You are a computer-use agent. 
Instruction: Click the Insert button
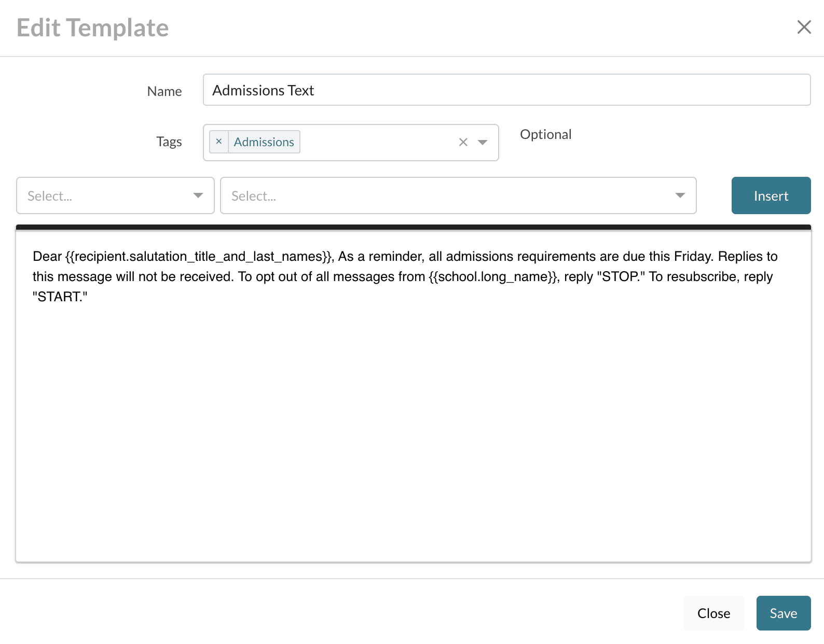[x=771, y=195]
